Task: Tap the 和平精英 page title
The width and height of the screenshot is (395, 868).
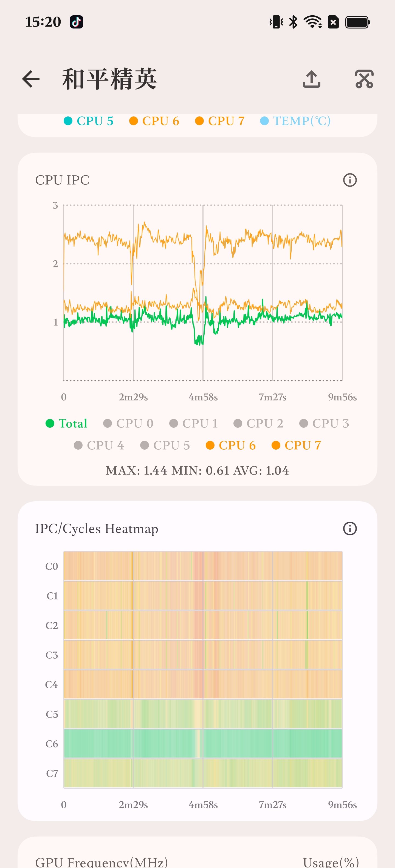Action: [x=110, y=79]
